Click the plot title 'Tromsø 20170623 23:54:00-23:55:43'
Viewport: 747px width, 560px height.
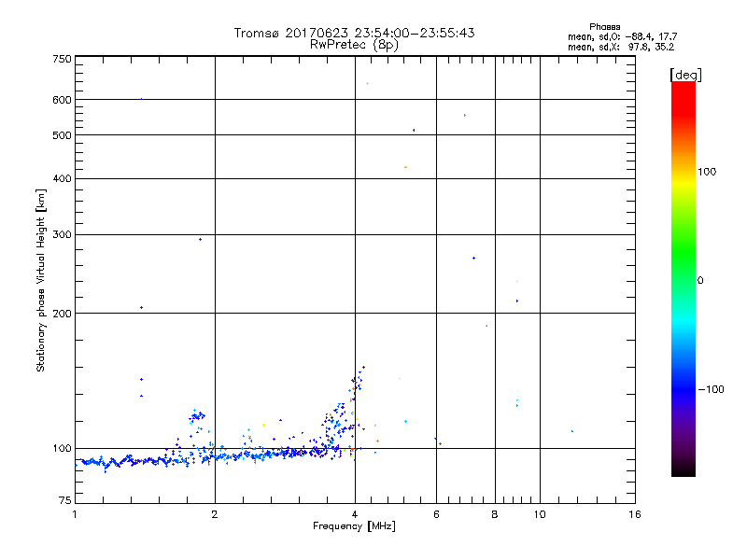(x=354, y=33)
